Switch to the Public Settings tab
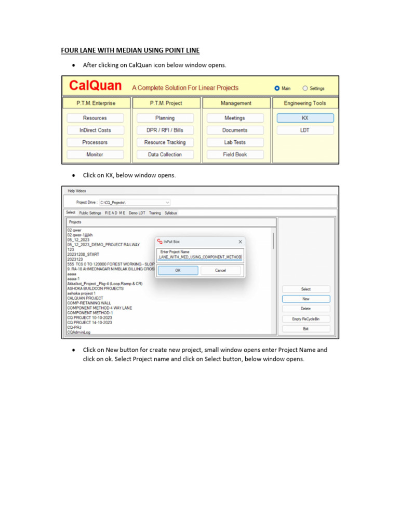Image resolution: width=399 pixels, height=532 pixels. [x=90, y=212]
